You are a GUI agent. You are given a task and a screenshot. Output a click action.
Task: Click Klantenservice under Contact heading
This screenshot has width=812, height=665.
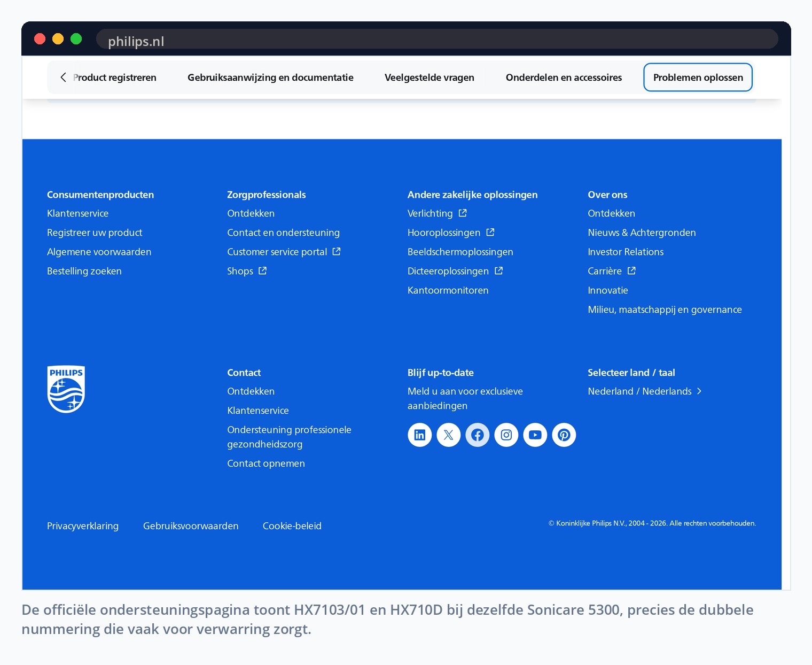click(257, 411)
